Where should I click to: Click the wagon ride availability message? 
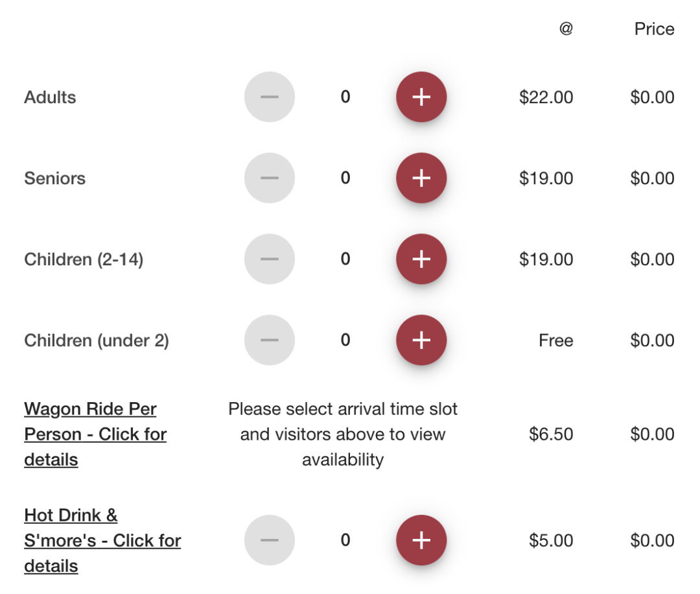pos(343,434)
